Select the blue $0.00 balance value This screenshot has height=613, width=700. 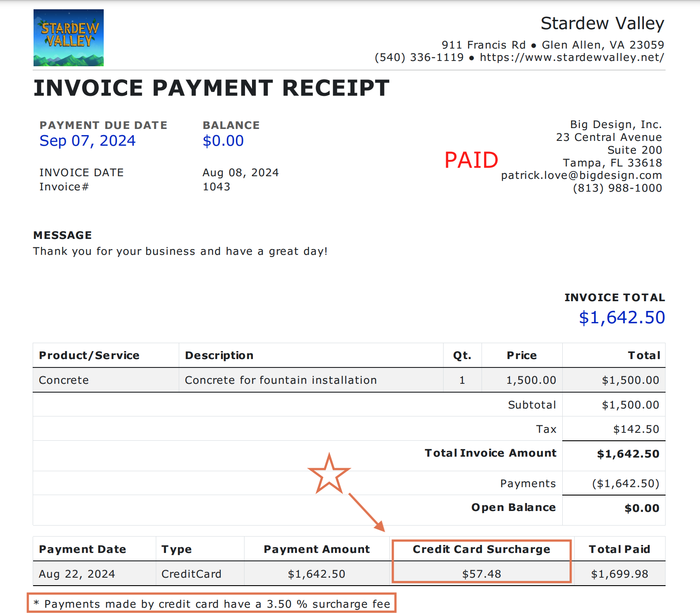(x=223, y=141)
